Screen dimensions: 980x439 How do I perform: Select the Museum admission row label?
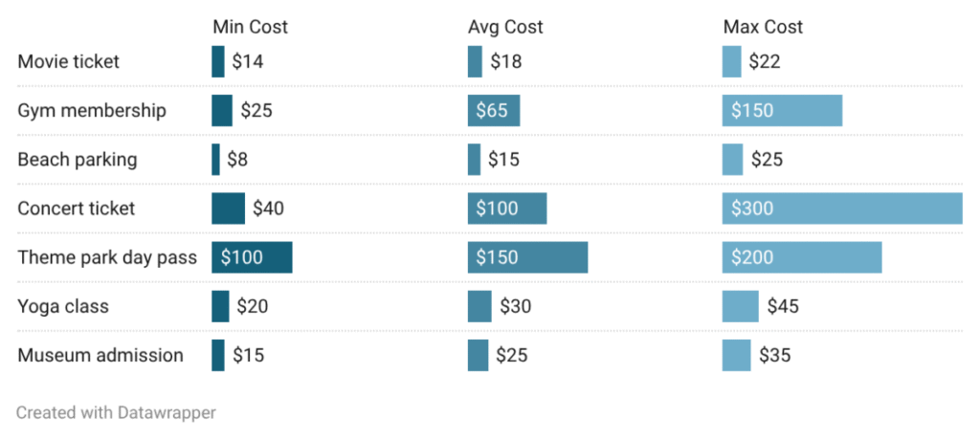[x=100, y=356]
